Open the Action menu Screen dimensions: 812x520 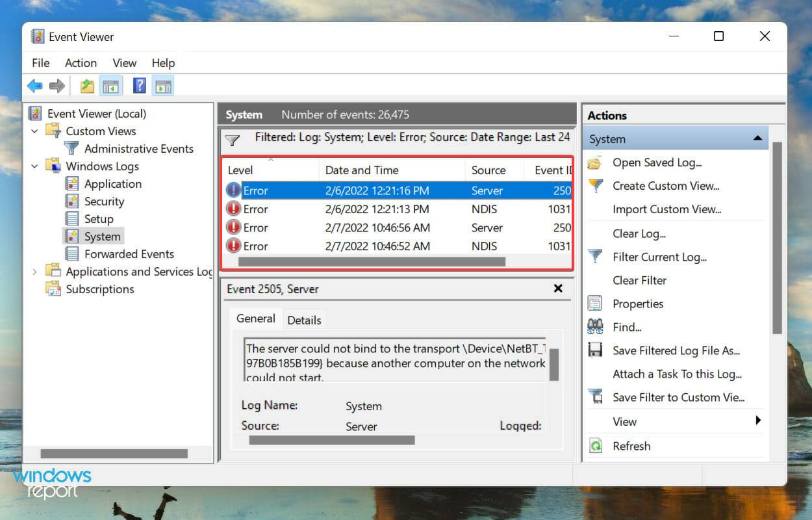click(81, 63)
